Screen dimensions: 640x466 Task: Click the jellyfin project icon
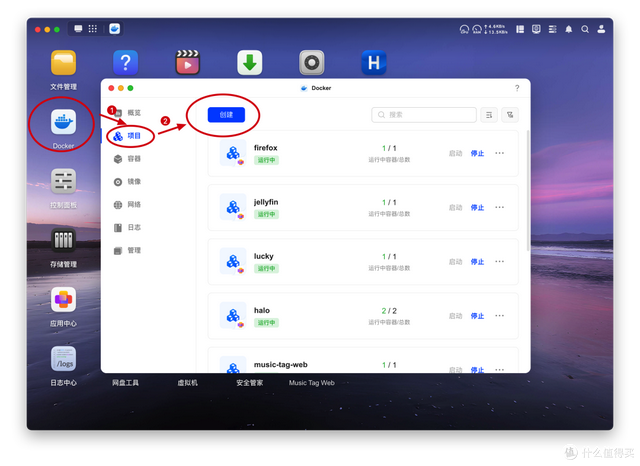point(233,207)
